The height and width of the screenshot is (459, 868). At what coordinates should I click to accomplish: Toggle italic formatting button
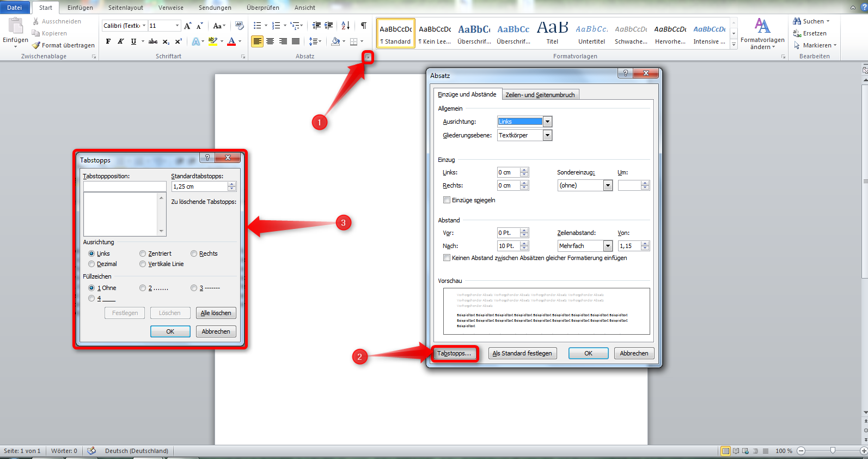[120, 41]
